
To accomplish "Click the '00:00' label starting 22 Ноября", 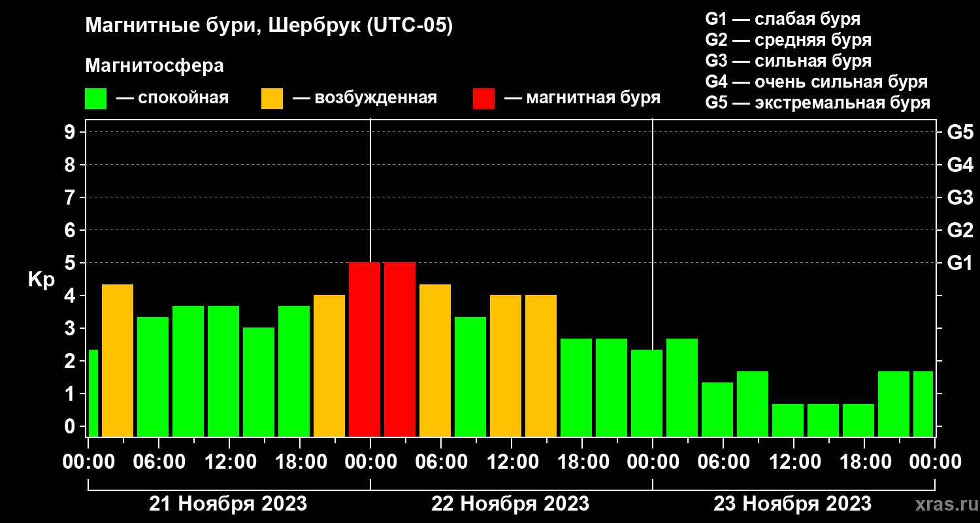I will 370,462.
